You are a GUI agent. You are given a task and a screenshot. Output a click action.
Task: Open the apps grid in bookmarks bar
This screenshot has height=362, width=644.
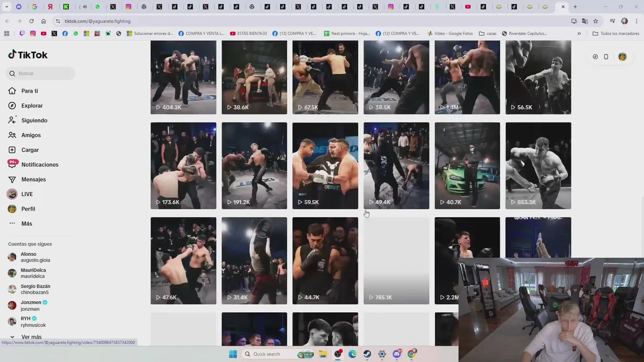click(7, 34)
